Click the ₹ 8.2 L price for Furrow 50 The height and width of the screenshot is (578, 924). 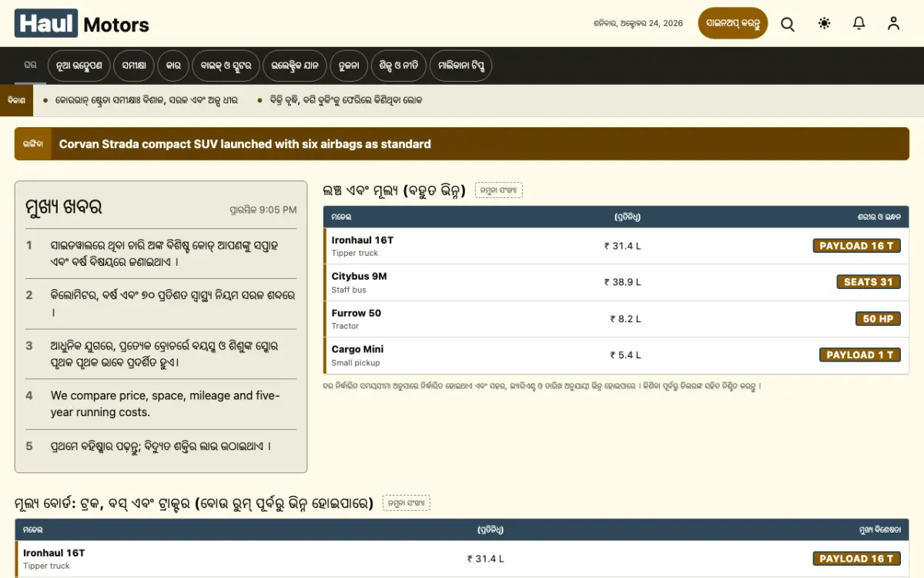626,318
